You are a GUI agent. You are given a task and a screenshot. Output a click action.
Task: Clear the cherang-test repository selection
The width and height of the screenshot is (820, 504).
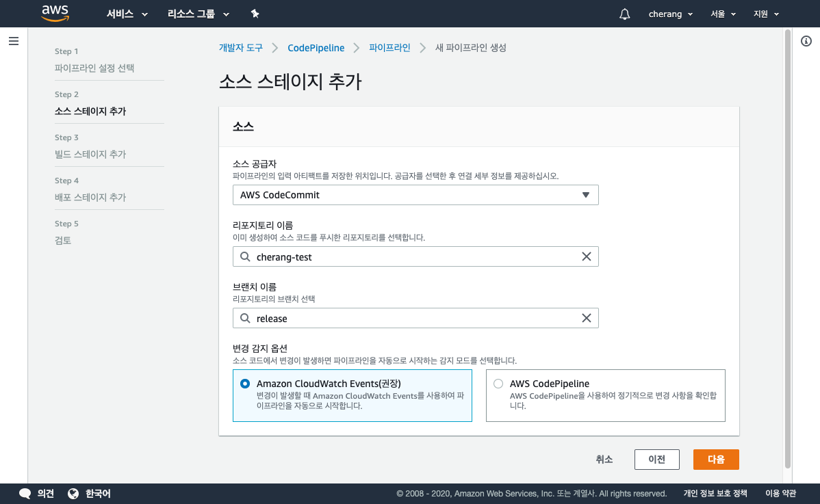click(586, 257)
